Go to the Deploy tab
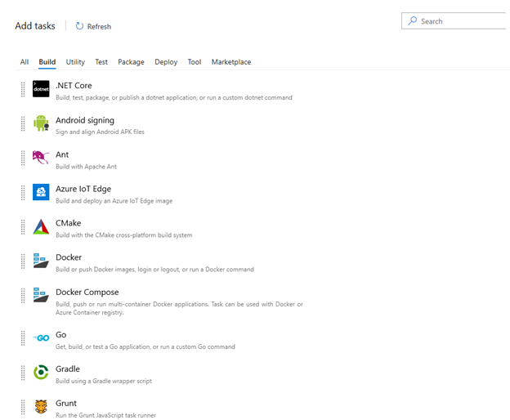Viewport: 510px width, 420px height. click(x=166, y=62)
